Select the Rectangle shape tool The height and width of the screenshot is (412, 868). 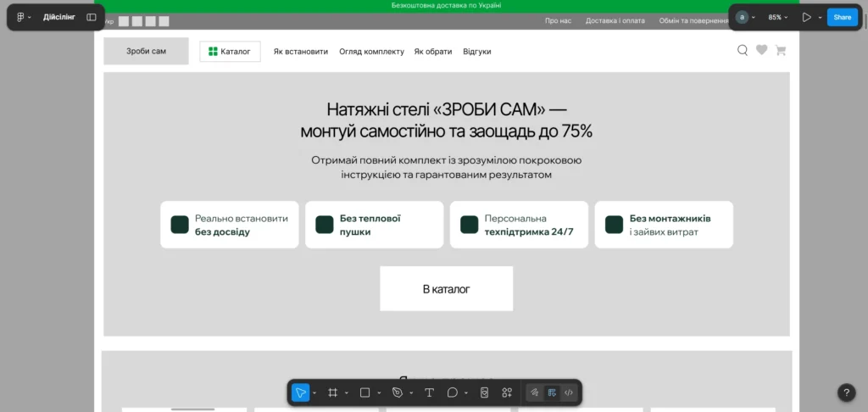coord(364,393)
